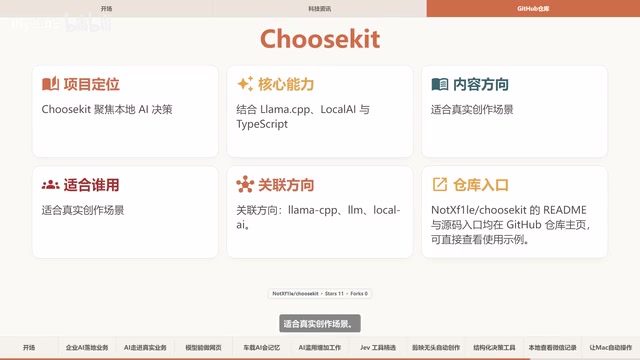This screenshot has width=640, height=360.
Task: Click the book icon beside 内容方向
Action: (440, 84)
